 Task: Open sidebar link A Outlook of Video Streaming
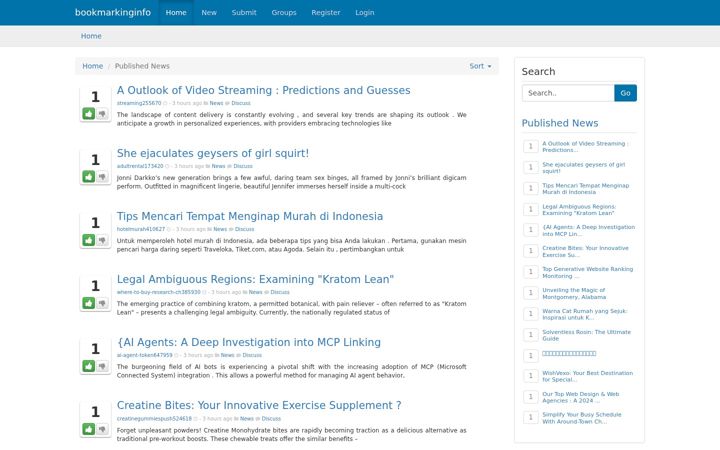pyautogui.click(x=585, y=147)
